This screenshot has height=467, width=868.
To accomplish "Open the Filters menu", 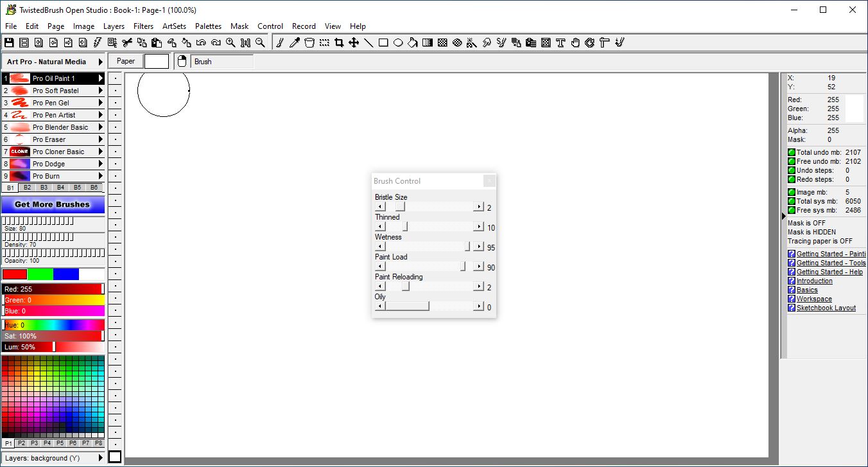I will click(144, 26).
